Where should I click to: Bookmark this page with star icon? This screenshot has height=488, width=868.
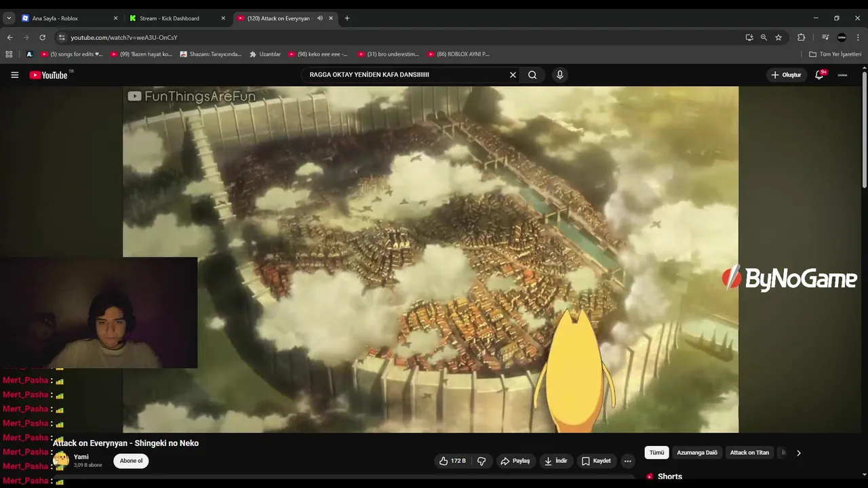(x=778, y=37)
